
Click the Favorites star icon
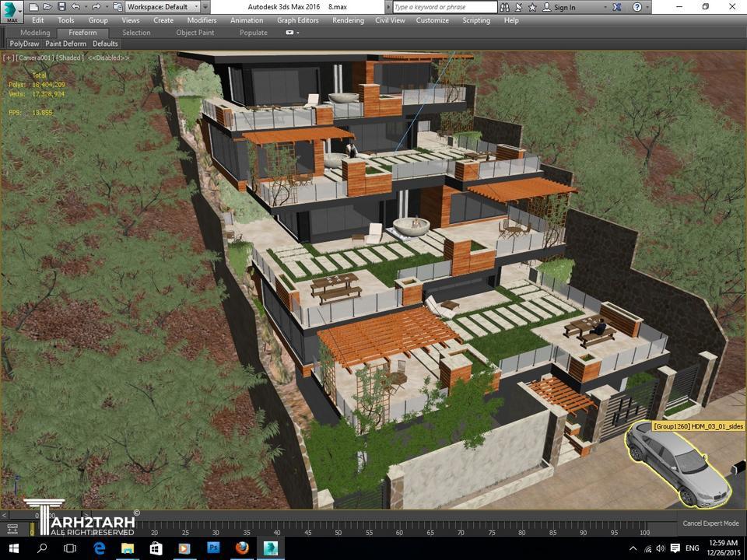point(534,7)
